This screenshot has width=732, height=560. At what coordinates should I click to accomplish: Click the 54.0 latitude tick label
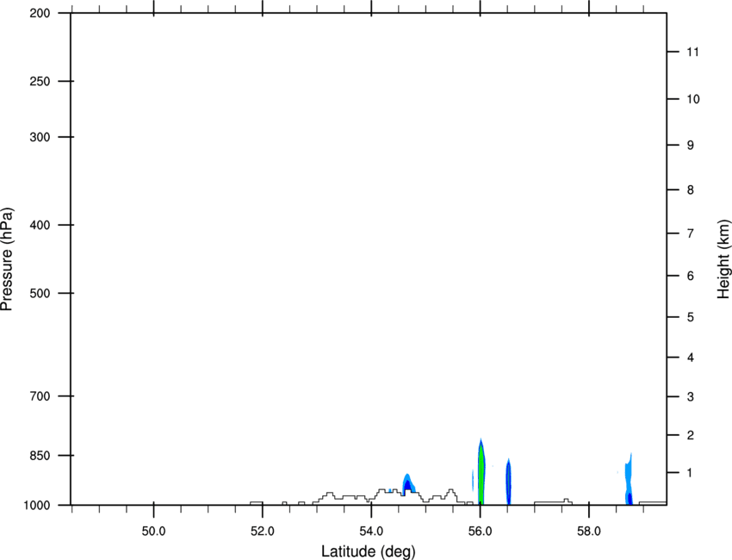[x=371, y=532]
